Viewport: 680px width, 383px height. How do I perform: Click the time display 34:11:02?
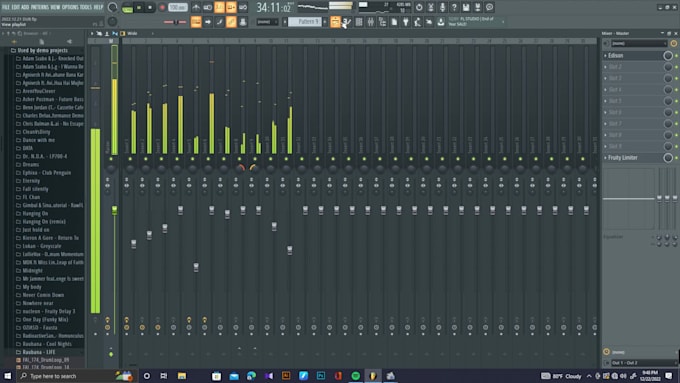274,7
